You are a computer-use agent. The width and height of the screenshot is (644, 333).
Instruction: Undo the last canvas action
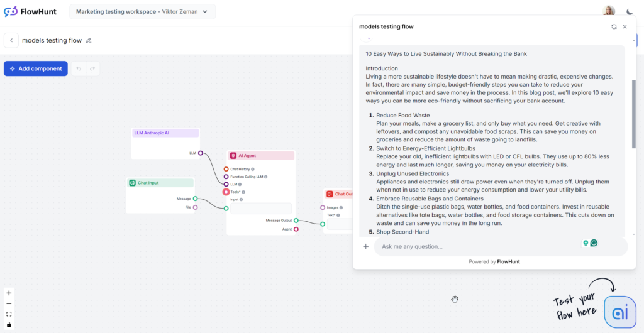79,68
